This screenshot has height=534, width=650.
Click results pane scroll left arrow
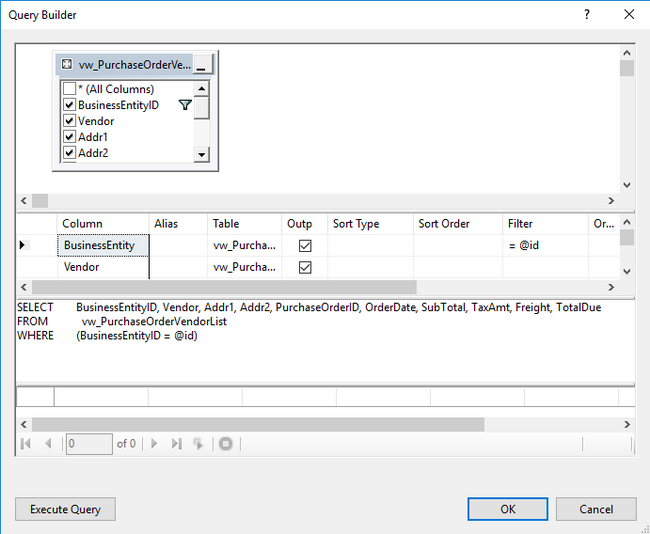[24, 425]
